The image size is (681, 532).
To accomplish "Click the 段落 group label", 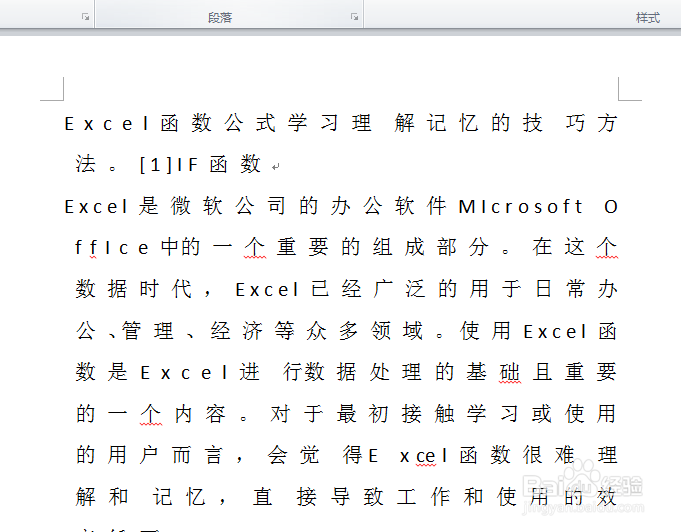I will point(220,18).
